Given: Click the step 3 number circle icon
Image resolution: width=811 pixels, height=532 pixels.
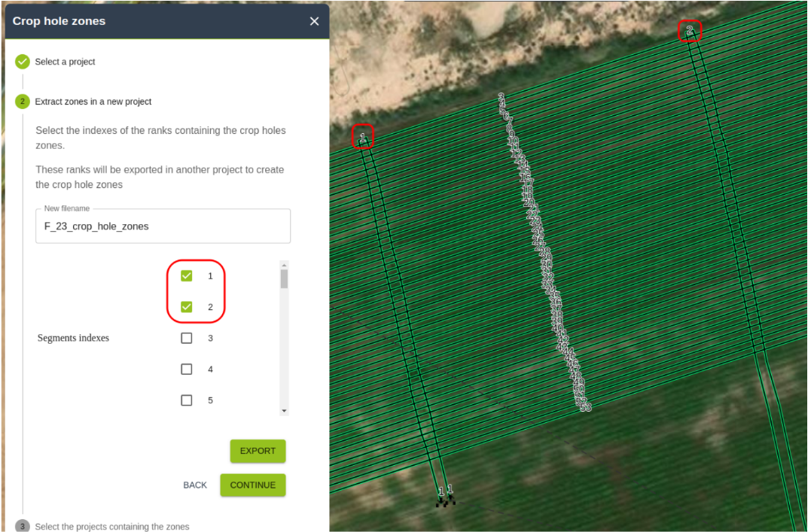Looking at the screenshot, I should [23, 526].
